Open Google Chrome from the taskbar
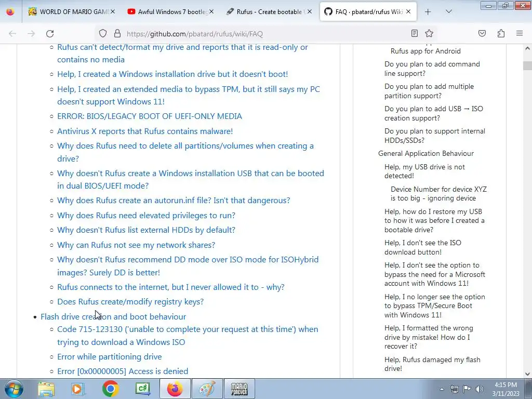Screen dimensions: 532x399 (110, 389)
